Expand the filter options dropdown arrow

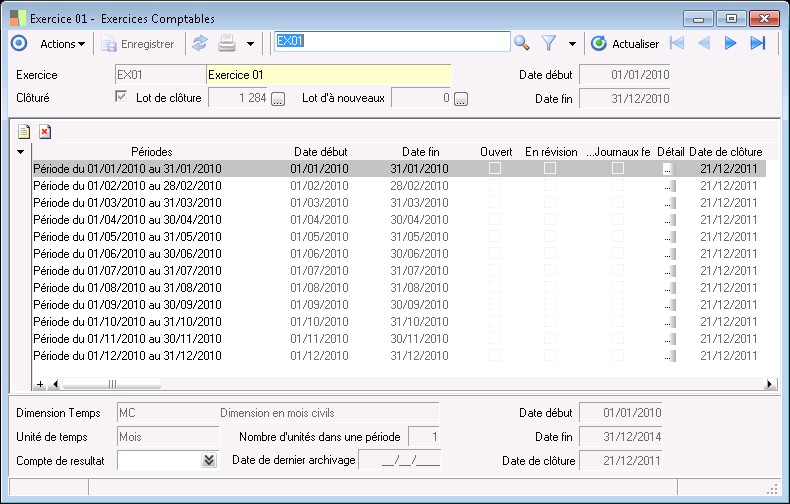point(572,44)
